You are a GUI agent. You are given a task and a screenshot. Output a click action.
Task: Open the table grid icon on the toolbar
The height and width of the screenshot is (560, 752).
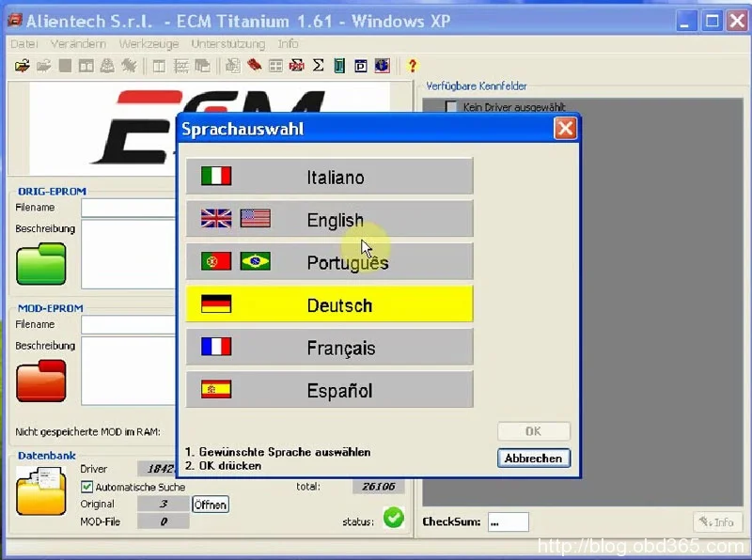pos(274,65)
